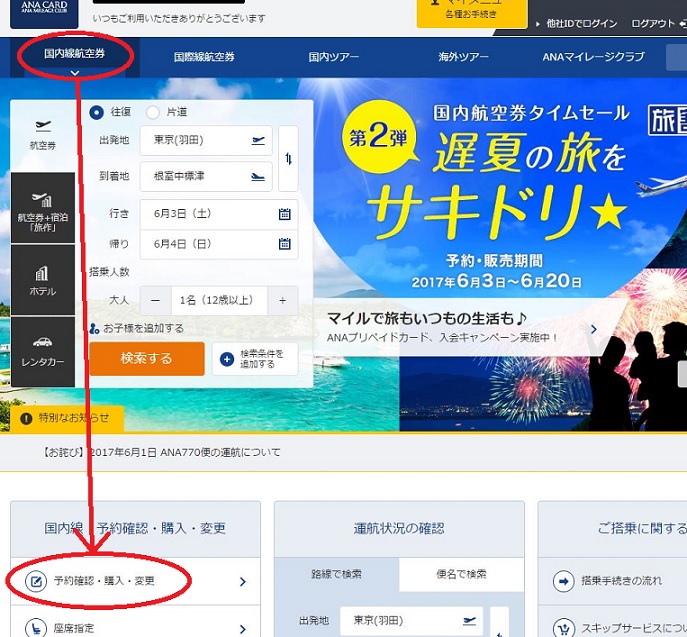This screenshot has width=687, height=637.
Task: Choose the 片道 one-way radio button
Action: coord(152,112)
